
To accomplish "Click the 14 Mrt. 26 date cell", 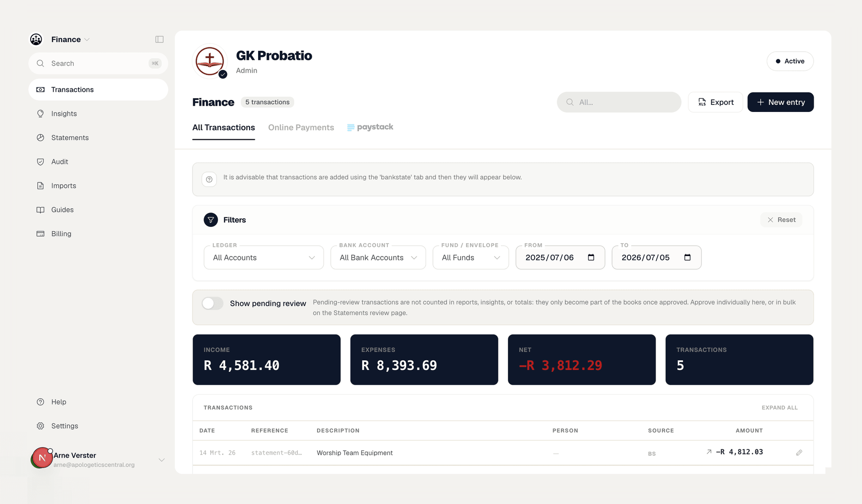I will click(217, 453).
